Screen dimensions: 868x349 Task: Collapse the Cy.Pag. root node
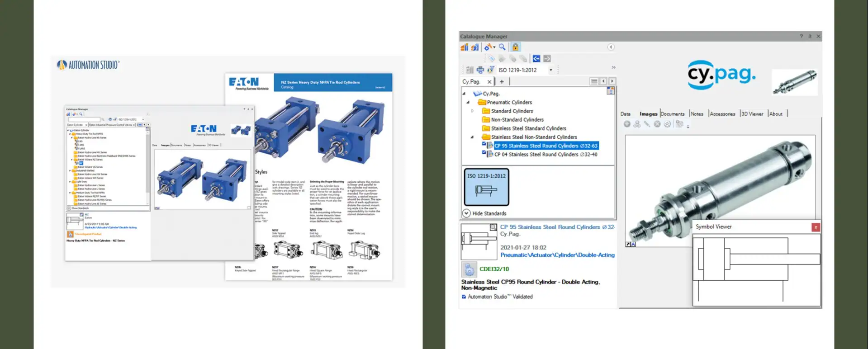click(x=464, y=94)
